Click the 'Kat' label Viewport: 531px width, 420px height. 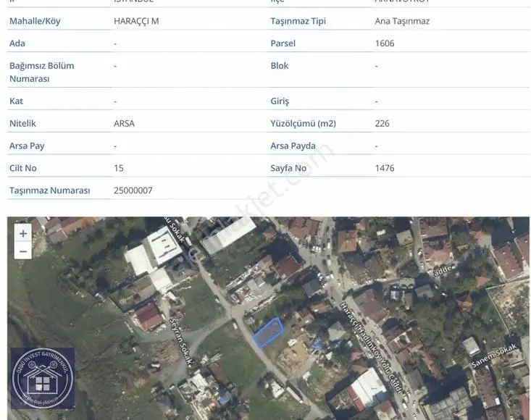[16, 101]
